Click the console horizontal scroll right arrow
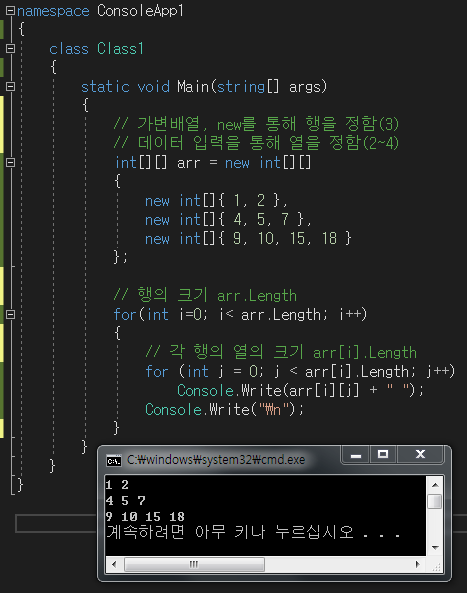This screenshot has width=467, height=593. 417,565
